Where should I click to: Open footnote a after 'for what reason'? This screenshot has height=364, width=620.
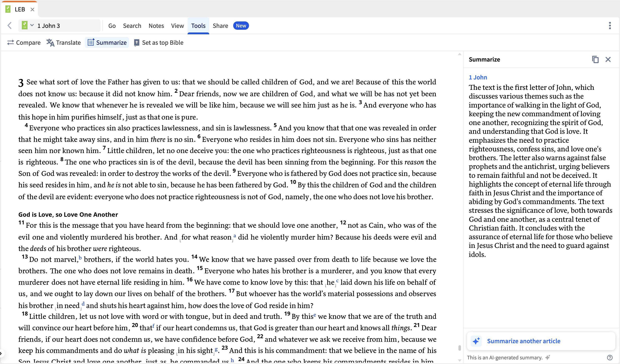click(x=234, y=236)
